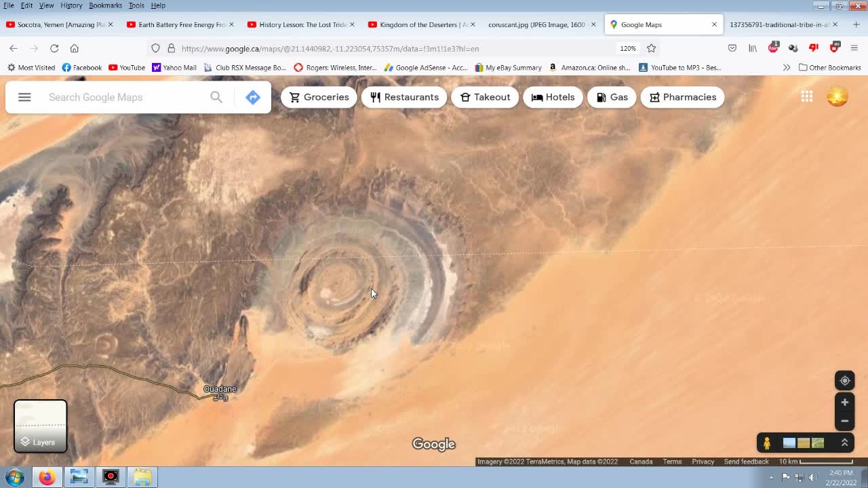Open the third imagery thumbnail in strip
Viewport: 868px width, 488px height.
click(818, 443)
